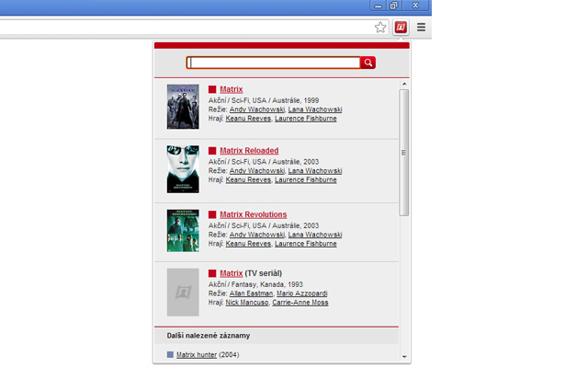
Task: Click the blue square beside Matrix hunter
Action: [x=170, y=354]
